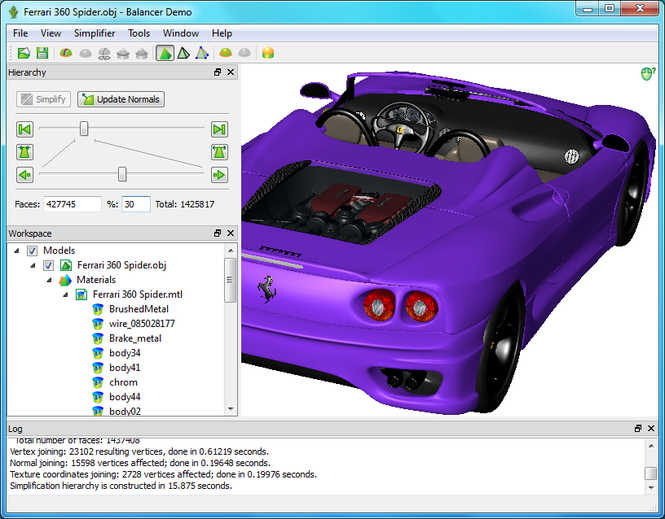
Task: Click the grayed Simplify button
Action: click(x=43, y=99)
